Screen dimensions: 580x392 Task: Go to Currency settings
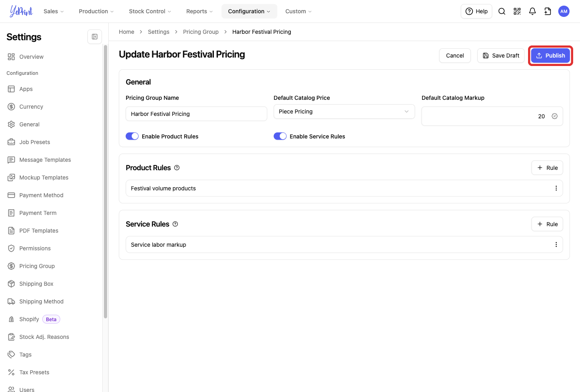coord(31,107)
